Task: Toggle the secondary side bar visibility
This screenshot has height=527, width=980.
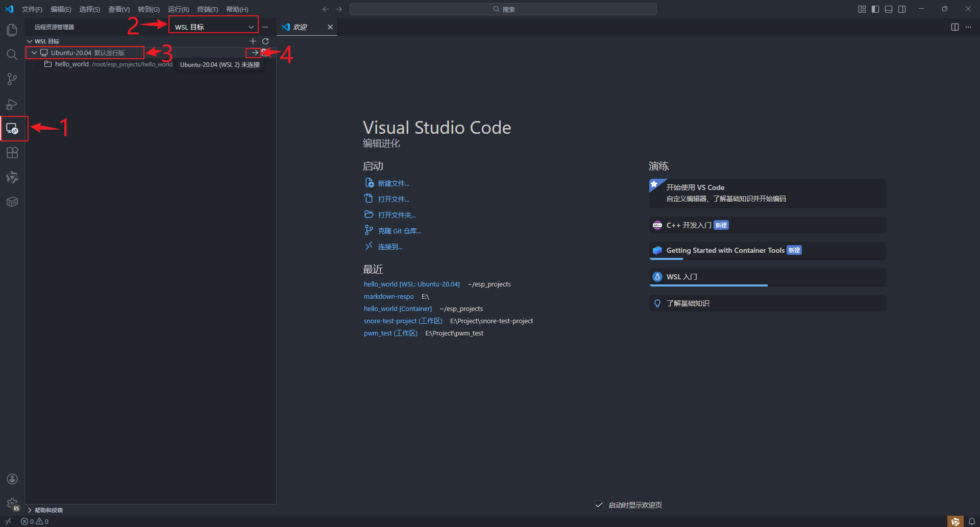Action: 902,9
